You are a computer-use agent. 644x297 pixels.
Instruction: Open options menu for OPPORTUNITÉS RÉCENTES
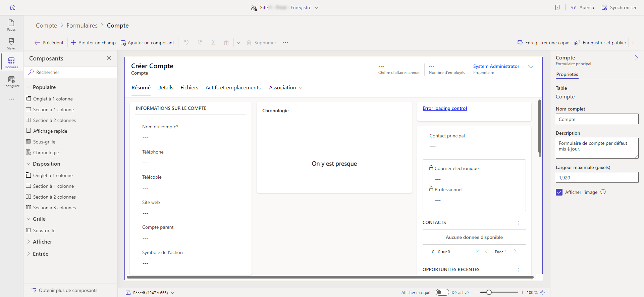tap(518, 270)
